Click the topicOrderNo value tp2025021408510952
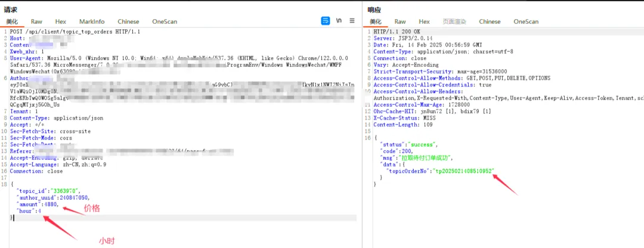The width and height of the screenshot is (644, 248). 463,171
